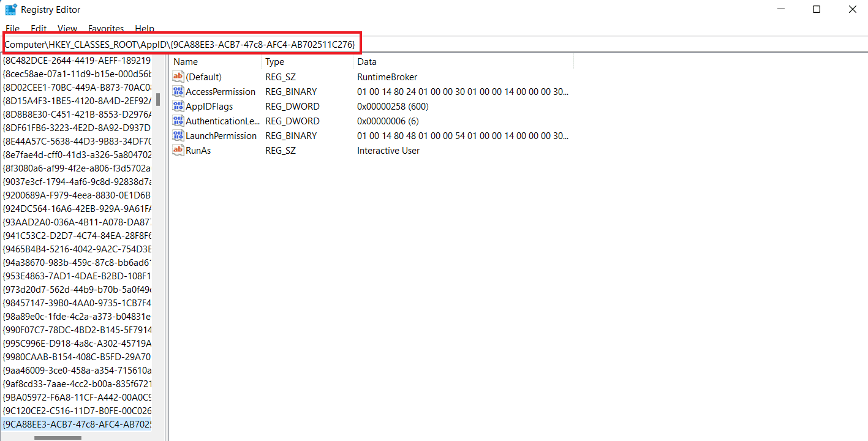Select the AppIDFlags value name
The image size is (868, 441).
pyautogui.click(x=209, y=106)
